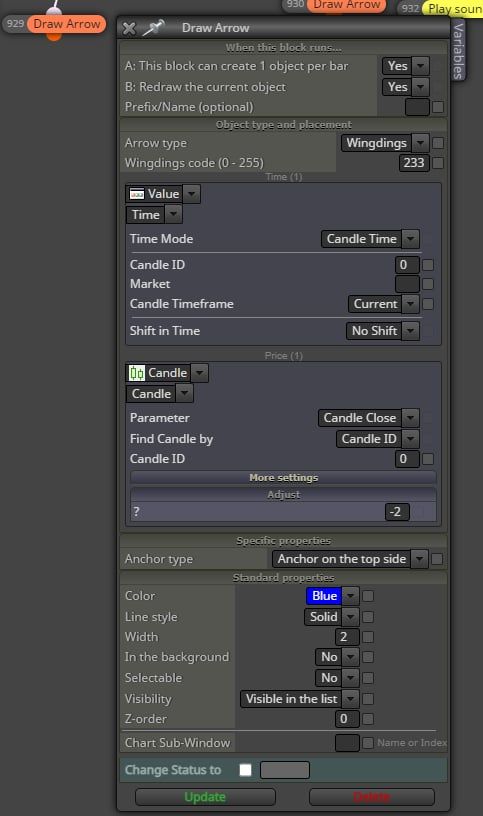Open Shift in Time No Shift dropdown
Screen dimensions: 483x816
click(x=383, y=331)
